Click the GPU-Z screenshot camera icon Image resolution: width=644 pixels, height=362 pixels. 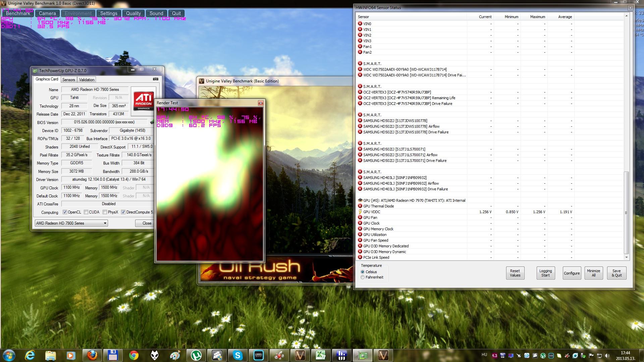coord(156,79)
